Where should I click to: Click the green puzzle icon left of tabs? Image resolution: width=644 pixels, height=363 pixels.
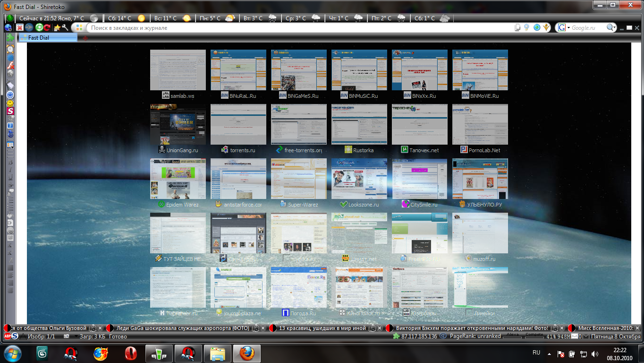coord(9,38)
